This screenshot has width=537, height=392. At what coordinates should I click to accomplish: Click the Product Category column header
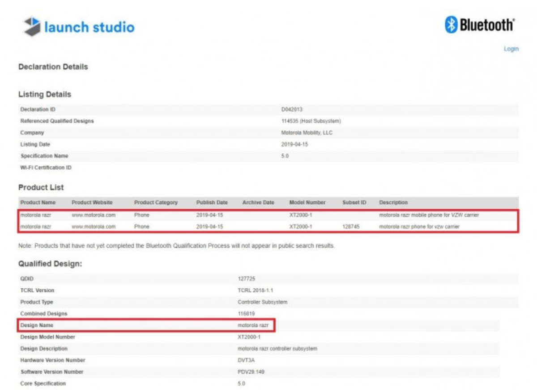click(x=156, y=202)
